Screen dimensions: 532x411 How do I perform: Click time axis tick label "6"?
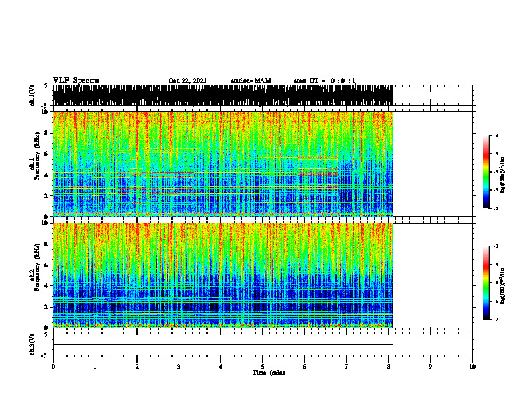305,367
